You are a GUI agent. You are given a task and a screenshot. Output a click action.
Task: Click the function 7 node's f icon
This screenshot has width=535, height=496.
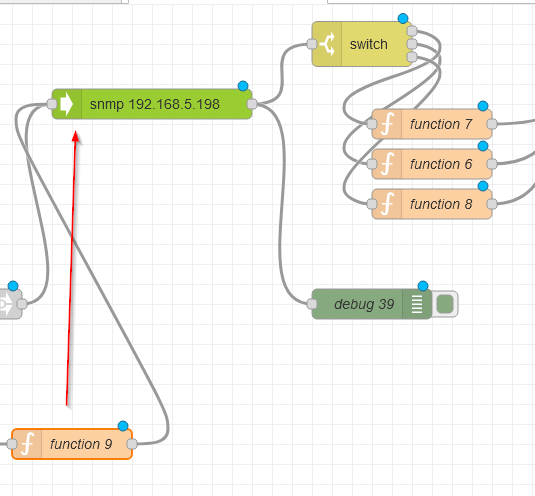[x=387, y=124]
